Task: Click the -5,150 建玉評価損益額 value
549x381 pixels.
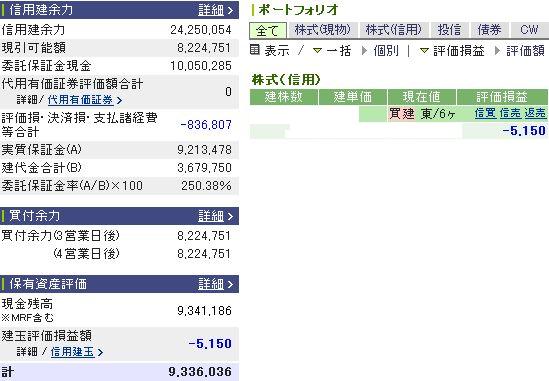Action: click(210, 344)
